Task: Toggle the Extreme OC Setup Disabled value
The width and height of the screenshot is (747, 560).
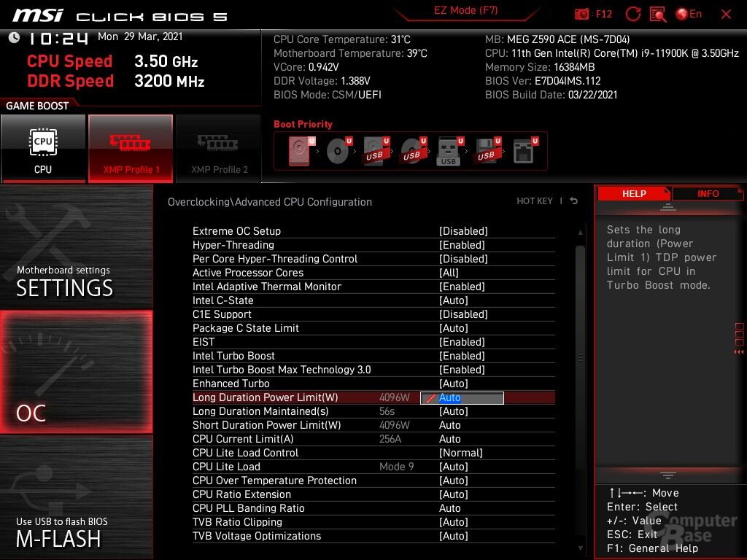Action: point(463,231)
